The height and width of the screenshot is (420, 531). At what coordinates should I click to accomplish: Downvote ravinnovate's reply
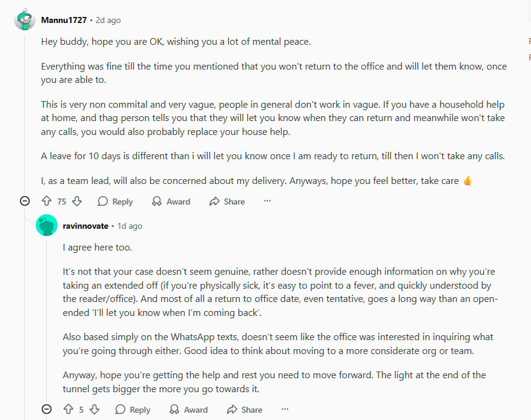pos(94,410)
